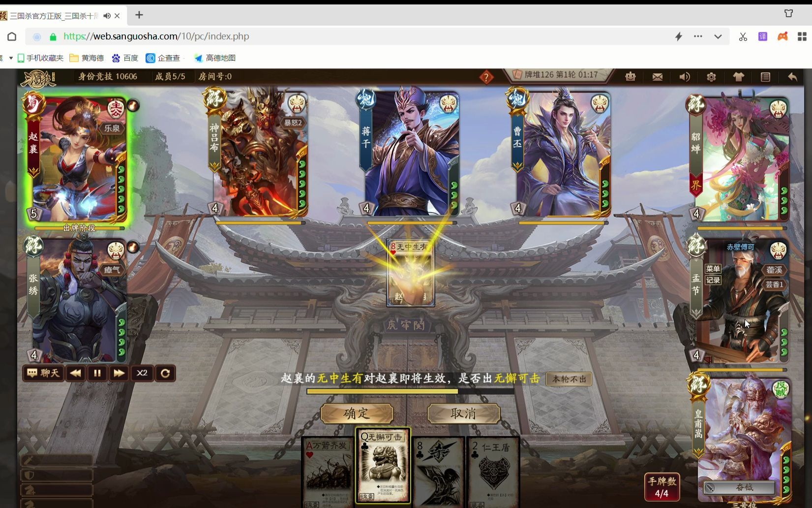Toggle X2 playback speed

[142, 373]
